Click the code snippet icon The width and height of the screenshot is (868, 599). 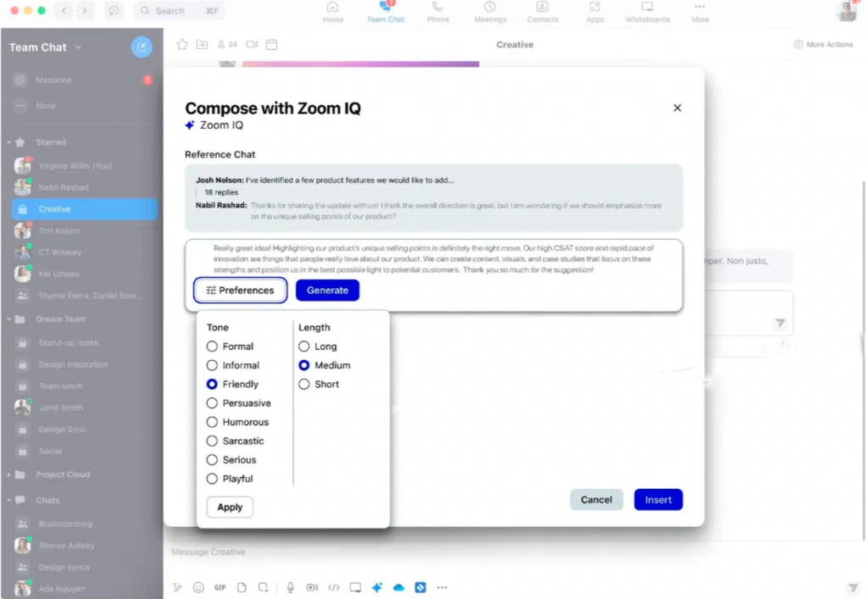(334, 587)
